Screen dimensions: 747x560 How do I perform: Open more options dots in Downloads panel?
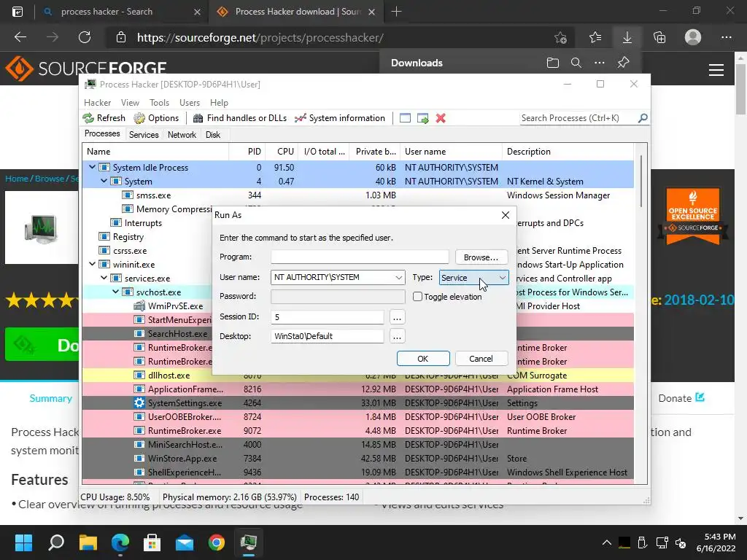600,63
